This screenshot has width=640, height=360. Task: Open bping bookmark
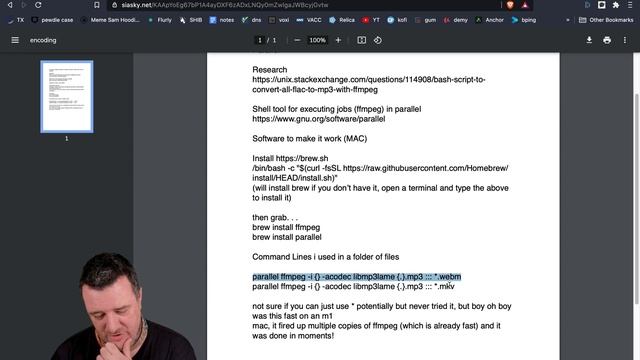524,20
